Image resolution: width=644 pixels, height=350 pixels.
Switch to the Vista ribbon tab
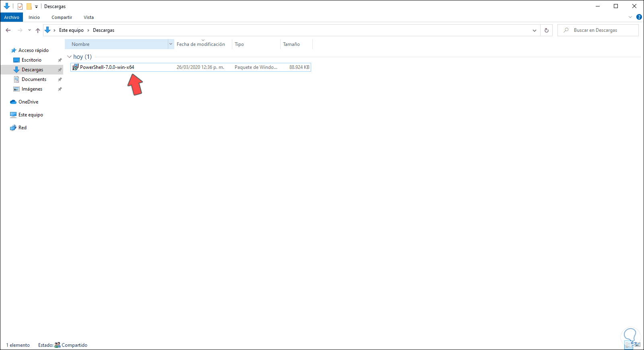[x=89, y=17]
